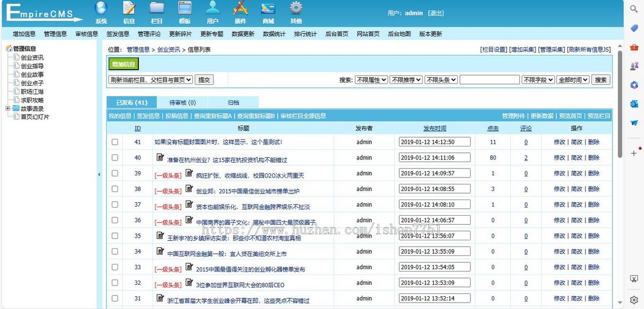Click the 提交 button
Viewport: 644px width, 309px height.
coord(204,79)
